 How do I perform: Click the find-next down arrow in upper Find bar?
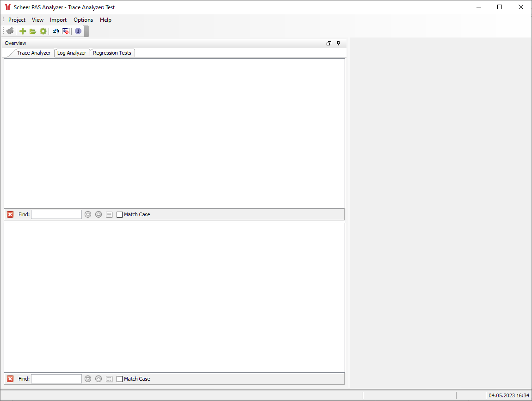(87, 214)
